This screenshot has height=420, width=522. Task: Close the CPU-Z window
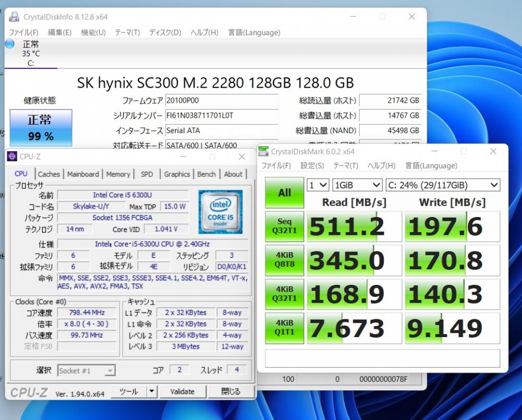(242, 157)
